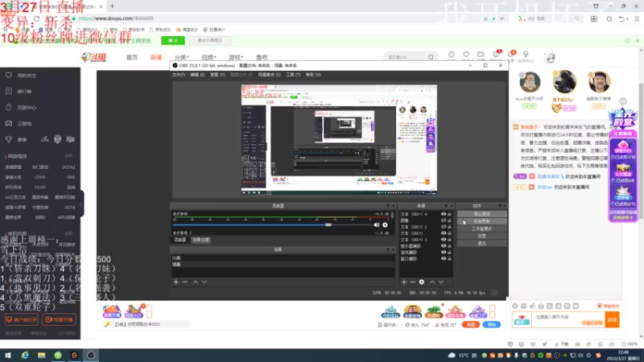Expand the 游戏 dropdown in Douyu navigation
The height and width of the screenshot is (362, 644).
point(236,57)
